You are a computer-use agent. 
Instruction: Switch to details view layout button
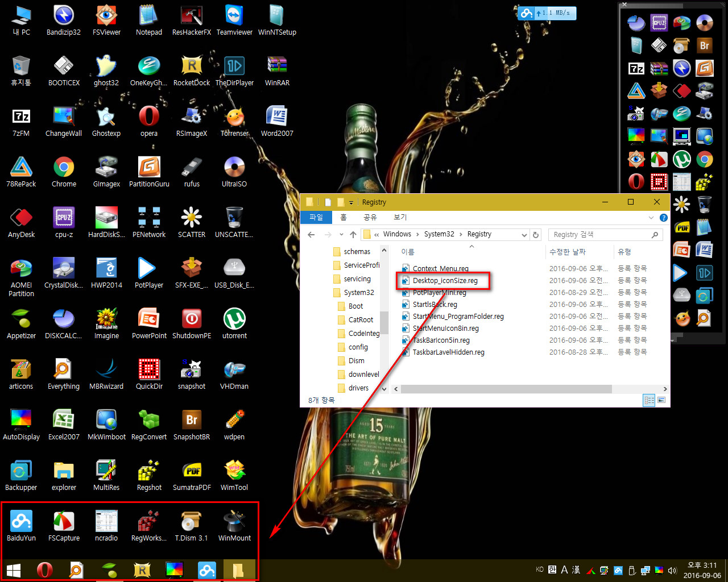pos(649,400)
